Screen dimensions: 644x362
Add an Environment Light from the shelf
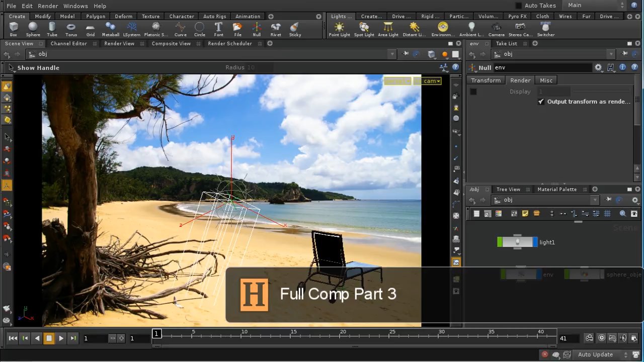click(442, 29)
